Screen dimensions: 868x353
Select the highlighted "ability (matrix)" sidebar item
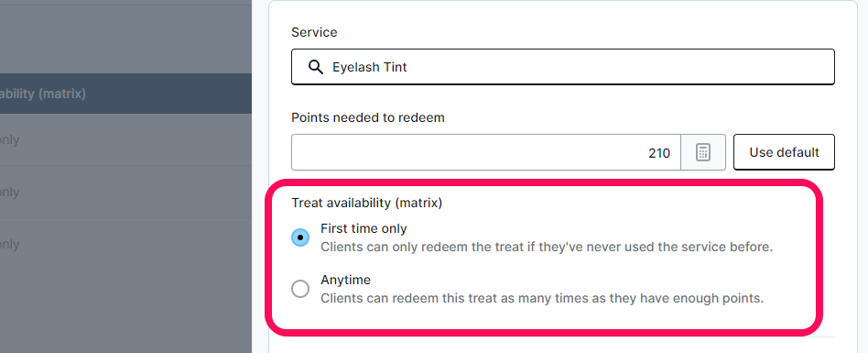(x=125, y=94)
